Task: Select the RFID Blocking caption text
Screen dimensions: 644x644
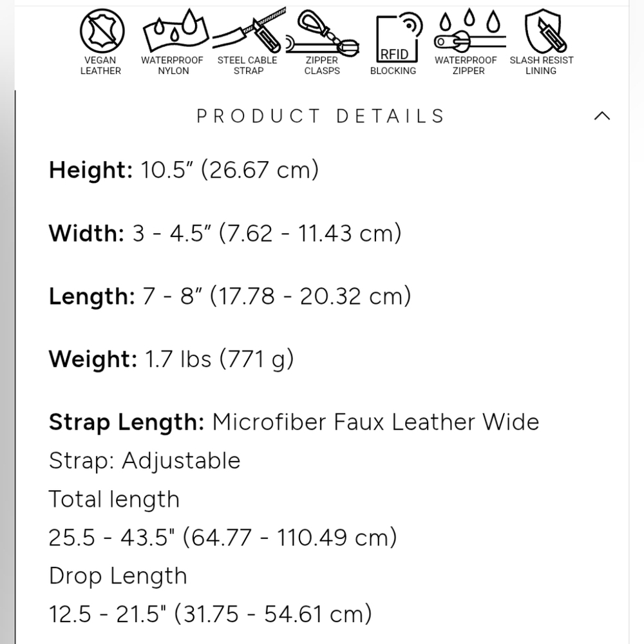Action: click(393, 71)
